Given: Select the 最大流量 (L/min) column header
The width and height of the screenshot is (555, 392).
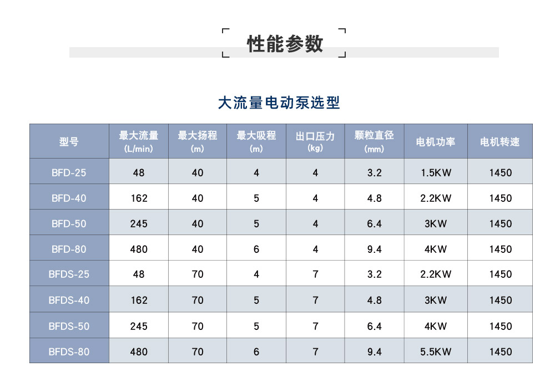Looking at the screenshot, I should [x=139, y=141].
